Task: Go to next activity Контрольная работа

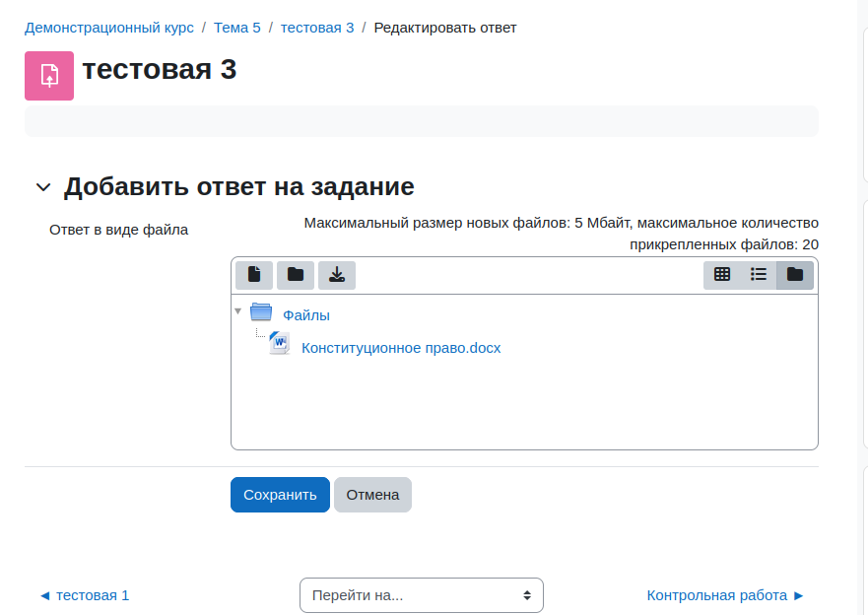Action: 726,595
